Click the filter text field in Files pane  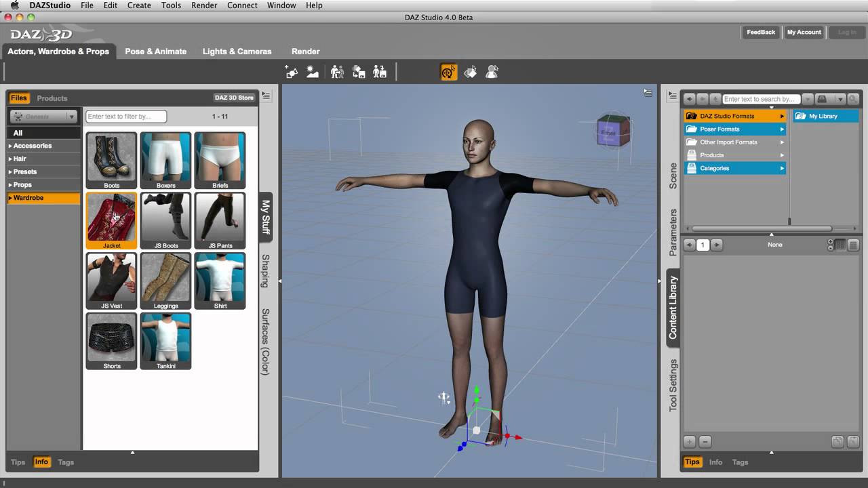(x=126, y=117)
